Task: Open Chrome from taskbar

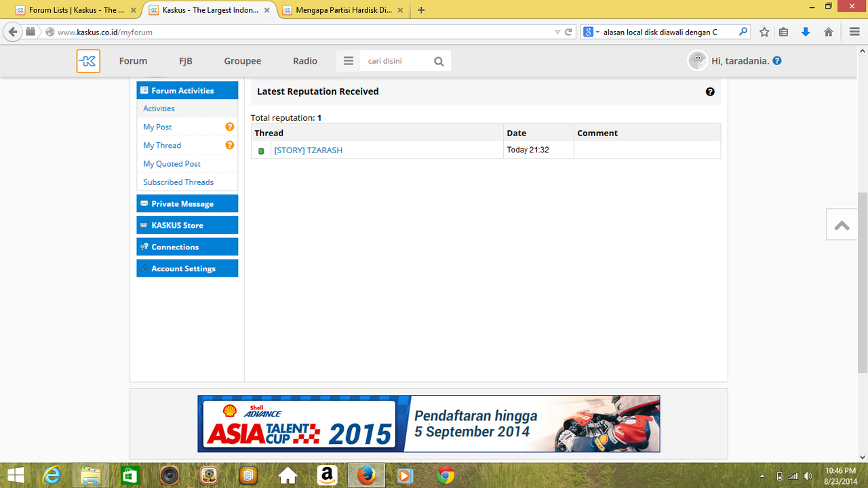Action: [x=445, y=476]
